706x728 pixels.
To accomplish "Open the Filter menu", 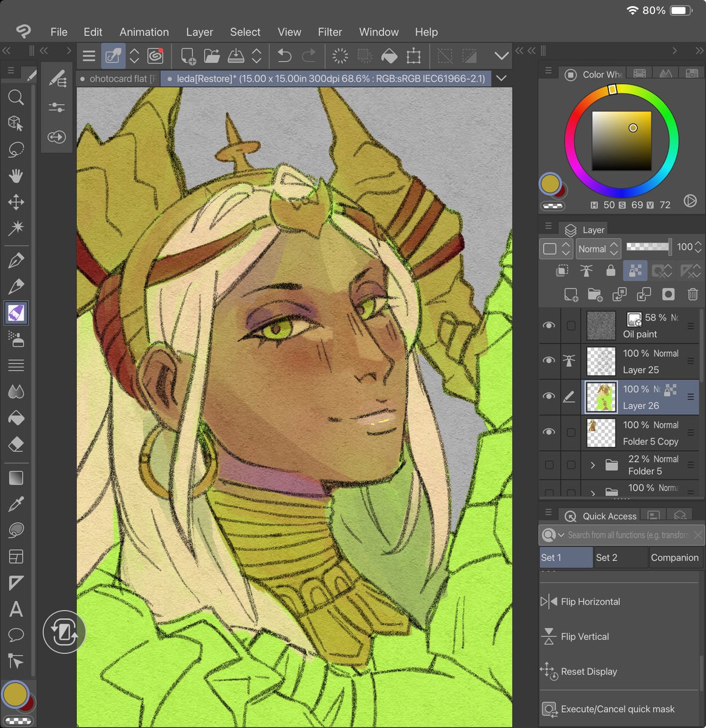I will [x=330, y=32].
